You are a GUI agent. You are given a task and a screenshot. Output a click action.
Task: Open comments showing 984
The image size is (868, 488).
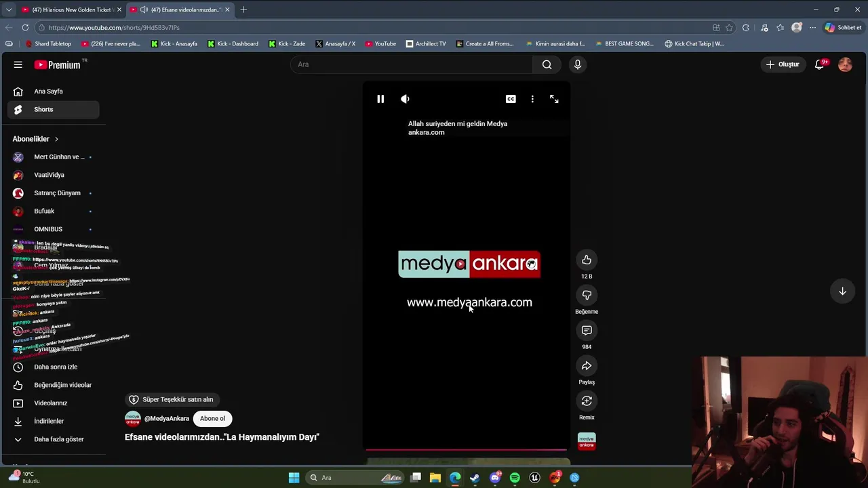tap(587, 331)
